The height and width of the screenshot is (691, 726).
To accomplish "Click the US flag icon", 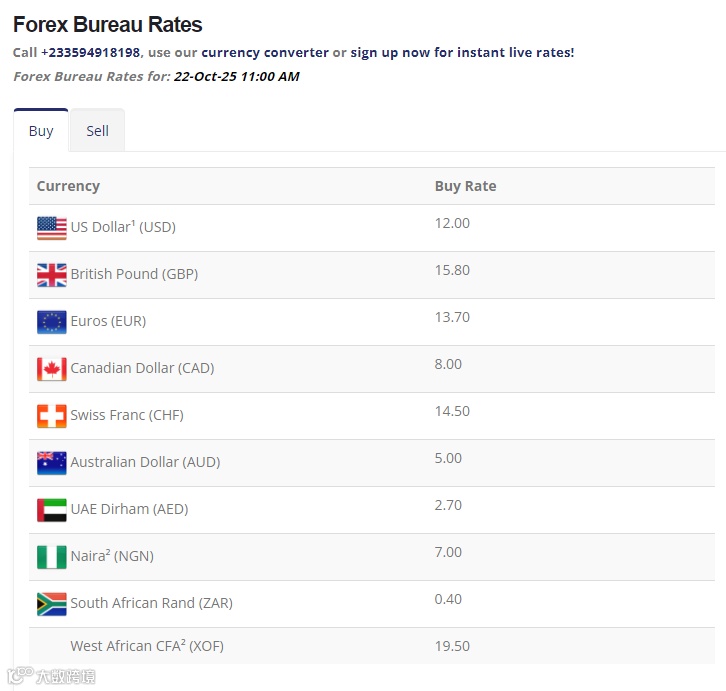I will point(52,228).
